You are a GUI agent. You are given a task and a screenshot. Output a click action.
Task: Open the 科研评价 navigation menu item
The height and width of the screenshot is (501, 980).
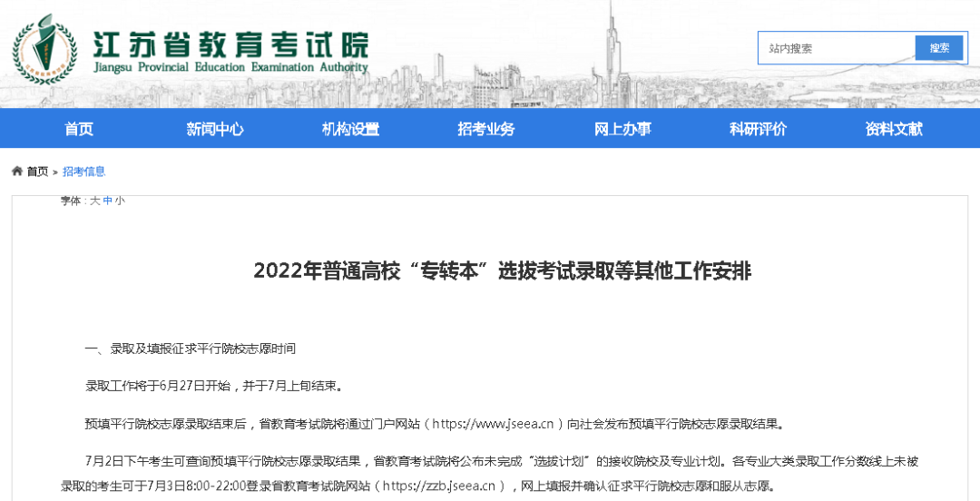758,129
